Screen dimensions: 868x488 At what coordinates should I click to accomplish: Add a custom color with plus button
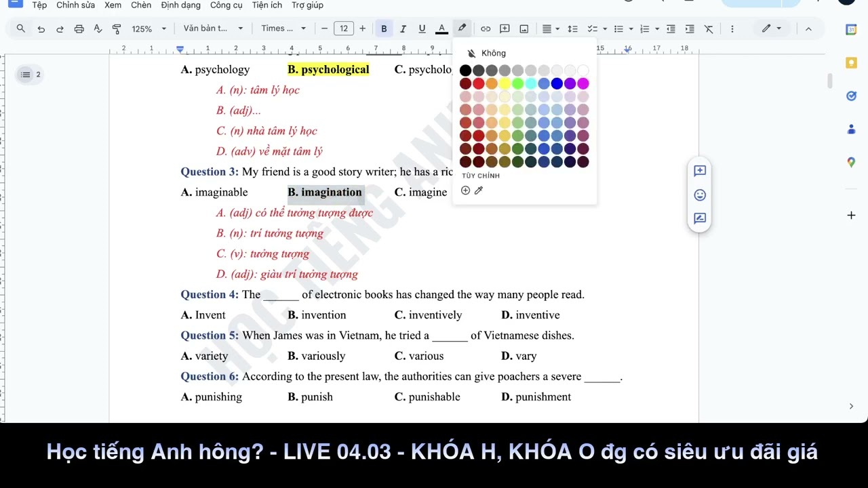[x=465, y=190]
